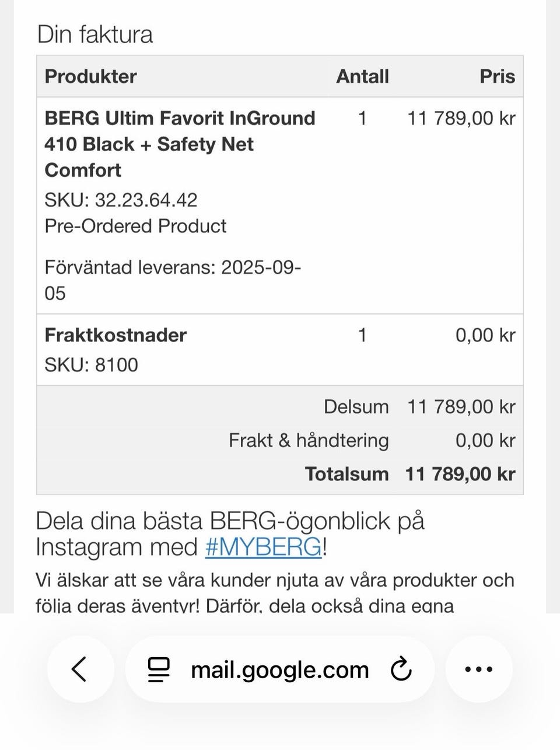Tap the back arrow in browser bar
Screen dimensions: 560x750
[x=80, y=669]
